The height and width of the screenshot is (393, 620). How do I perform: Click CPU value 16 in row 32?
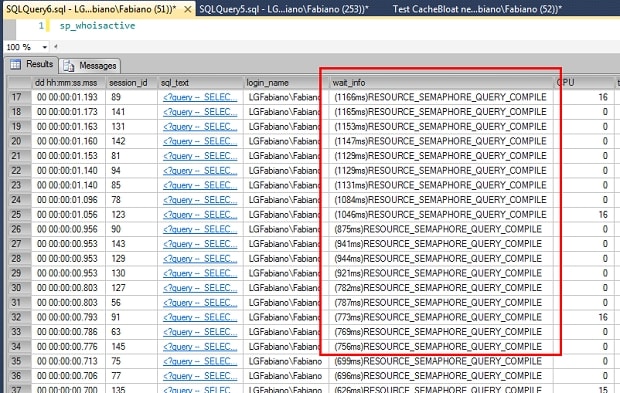603,317
